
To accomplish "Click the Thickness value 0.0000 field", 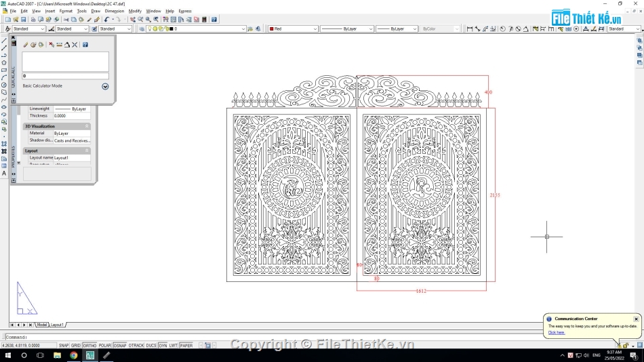I will click(x=71, y=116).
